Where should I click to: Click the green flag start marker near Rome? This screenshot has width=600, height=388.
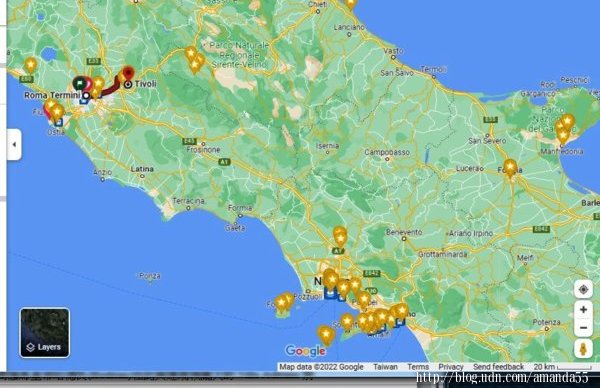[x=79, y=83]
